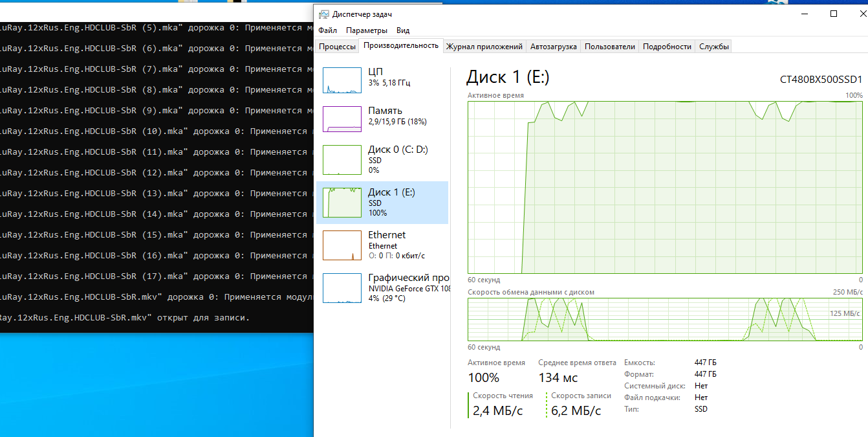Click the Скорость обмена данными graph
The image size is (868, 437).
[665, 319]
